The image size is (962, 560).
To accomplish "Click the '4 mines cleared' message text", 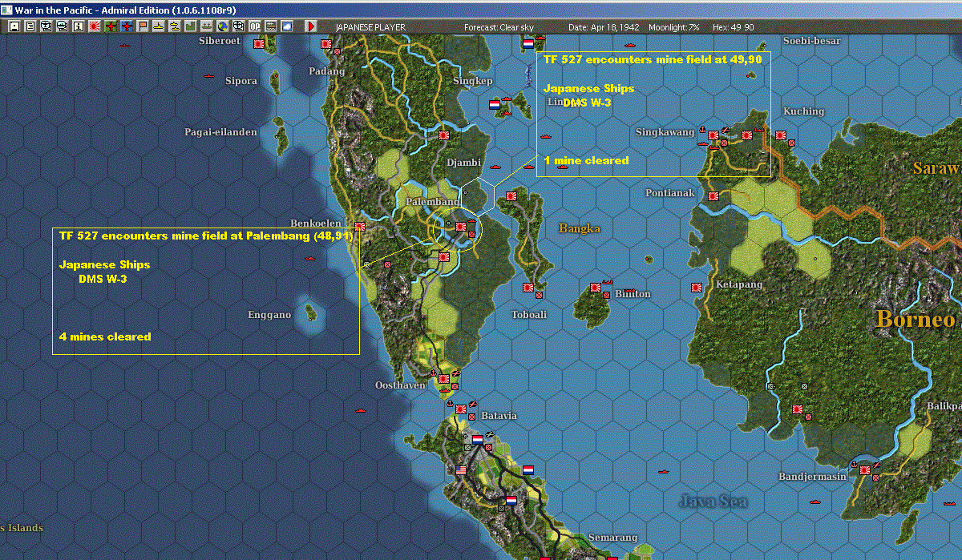I will click(x=105, y=336).
